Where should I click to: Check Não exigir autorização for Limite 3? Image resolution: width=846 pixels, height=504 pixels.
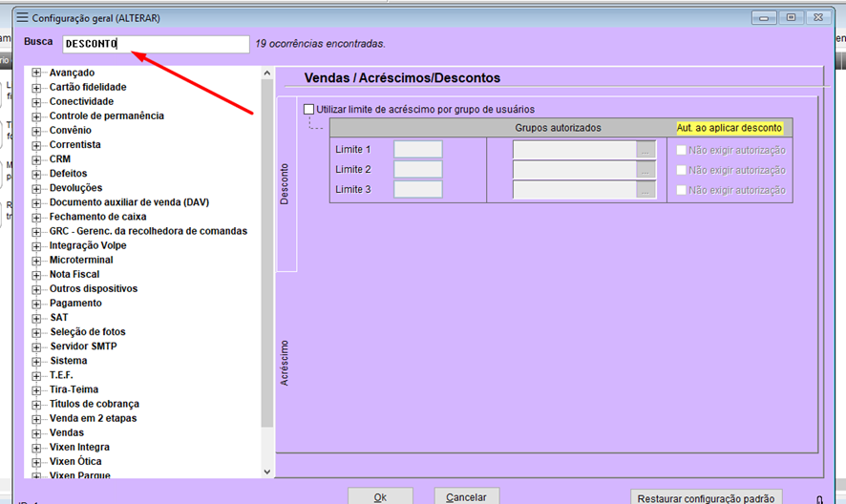pos(681,190)
